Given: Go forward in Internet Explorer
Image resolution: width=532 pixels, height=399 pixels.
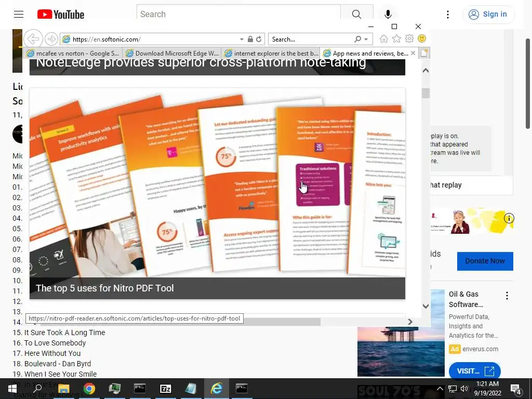Looking at the screenshot, I should coord(51,39).
